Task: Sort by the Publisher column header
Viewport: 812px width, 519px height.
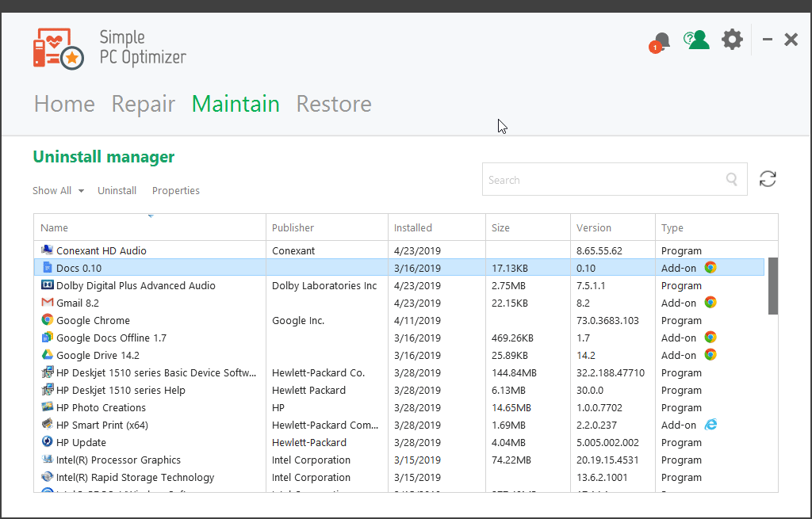Action: pos(327,227)
